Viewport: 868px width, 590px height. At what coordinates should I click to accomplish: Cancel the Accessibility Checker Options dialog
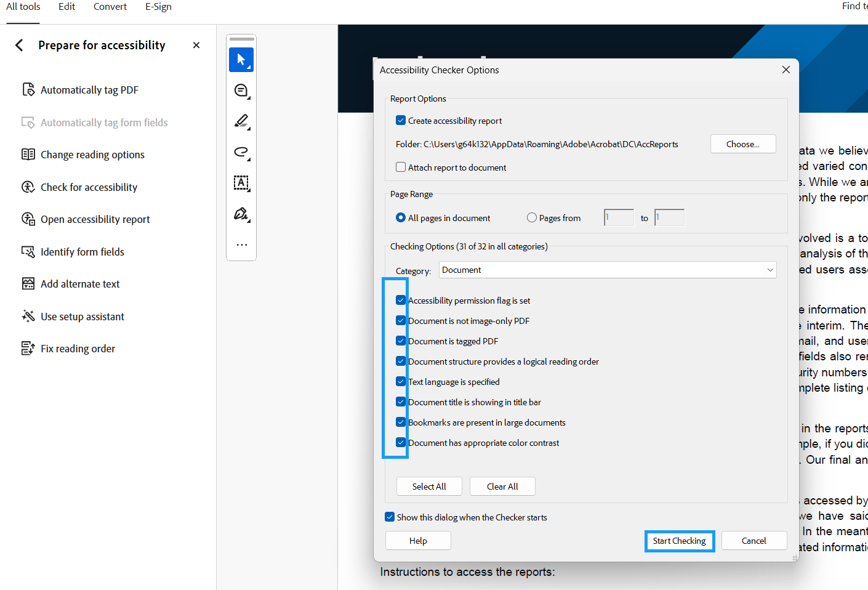754,540
